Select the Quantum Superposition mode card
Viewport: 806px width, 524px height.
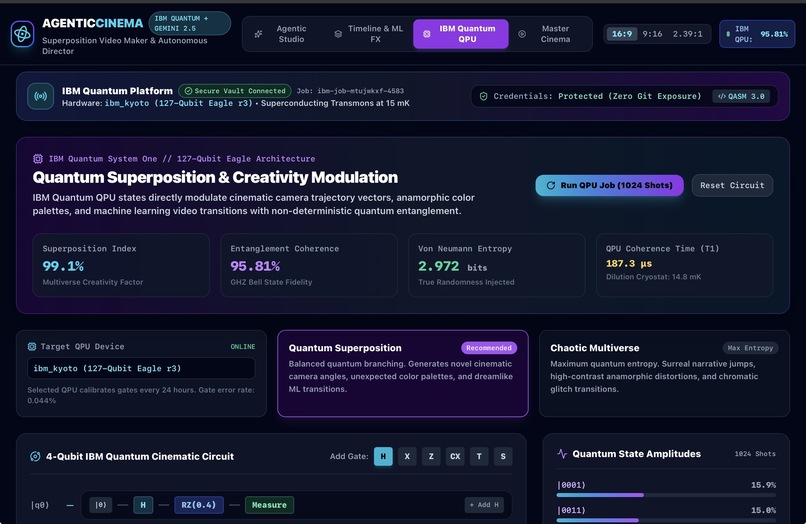point(402,373)
